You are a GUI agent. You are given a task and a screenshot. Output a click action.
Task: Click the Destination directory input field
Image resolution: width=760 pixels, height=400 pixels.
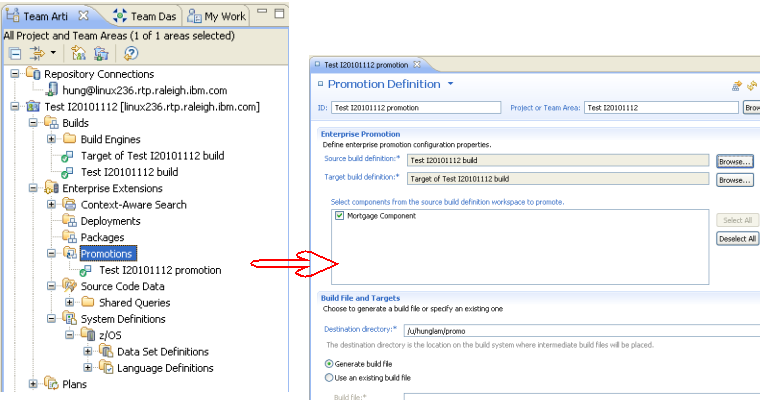pos(582,331)
